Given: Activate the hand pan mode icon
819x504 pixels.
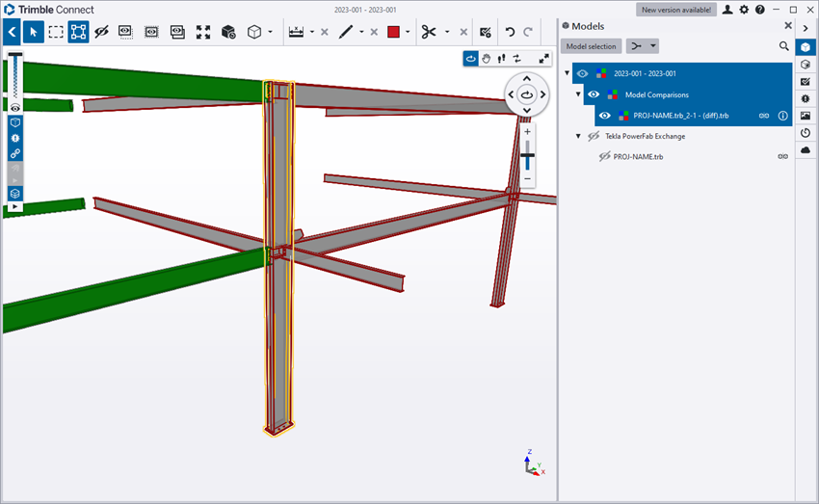Looking at the screenshot, I should pyautogui.click(x=487, y=59).
